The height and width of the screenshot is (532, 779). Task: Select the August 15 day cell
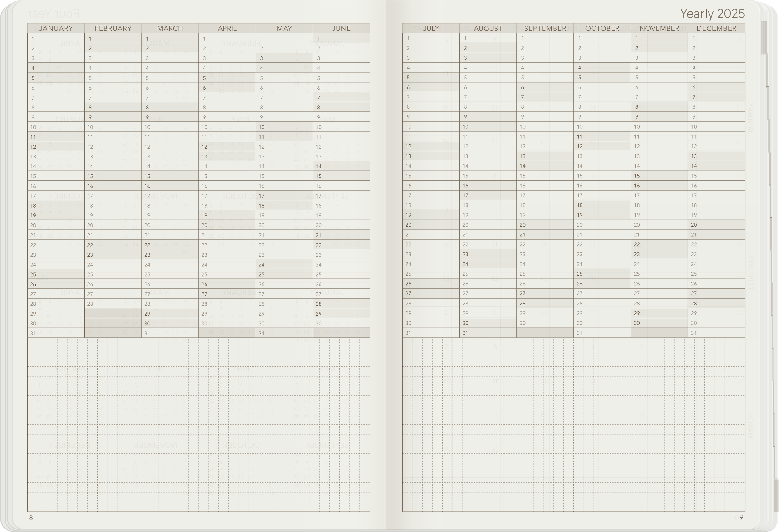(488, 176)
